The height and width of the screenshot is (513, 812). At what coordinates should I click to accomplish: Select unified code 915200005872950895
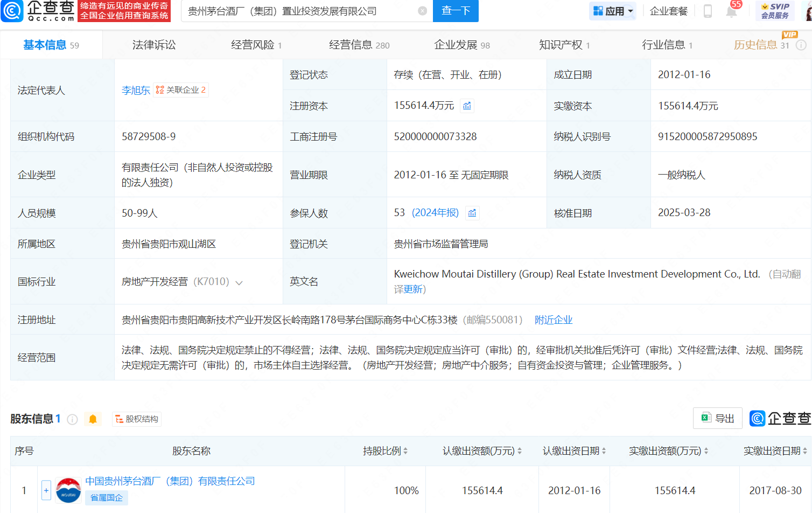(708, 136)
